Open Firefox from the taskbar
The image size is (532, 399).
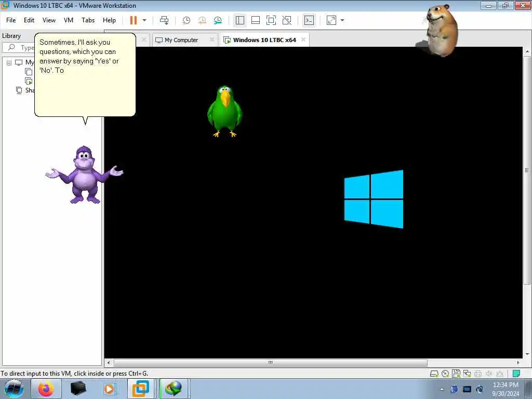coord(46,389)
